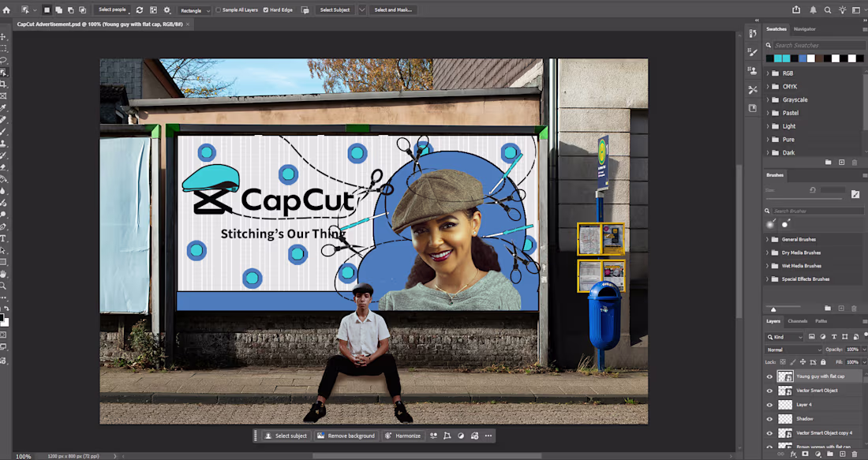This screenshot has width=868, height=460.
Task: Enable the Sample All Layers checkbox
Action: (x=218, y=10)
